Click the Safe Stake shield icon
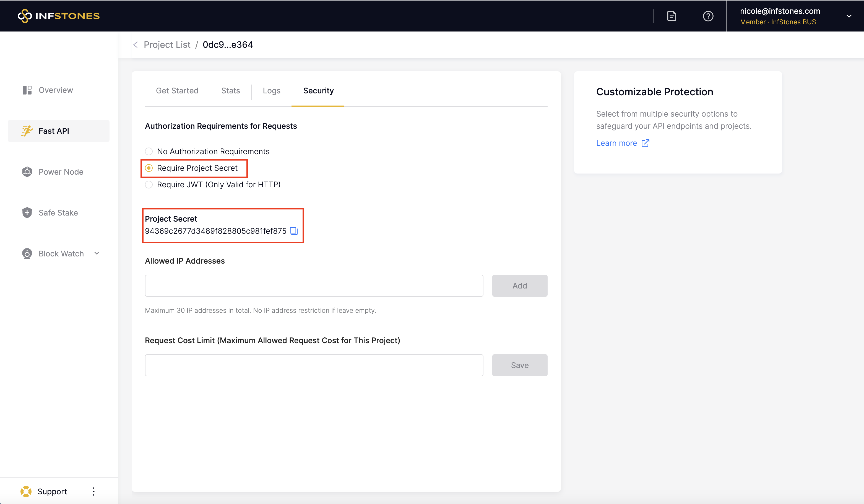Viewport: 864px width, 504px height. click(27, 213)
